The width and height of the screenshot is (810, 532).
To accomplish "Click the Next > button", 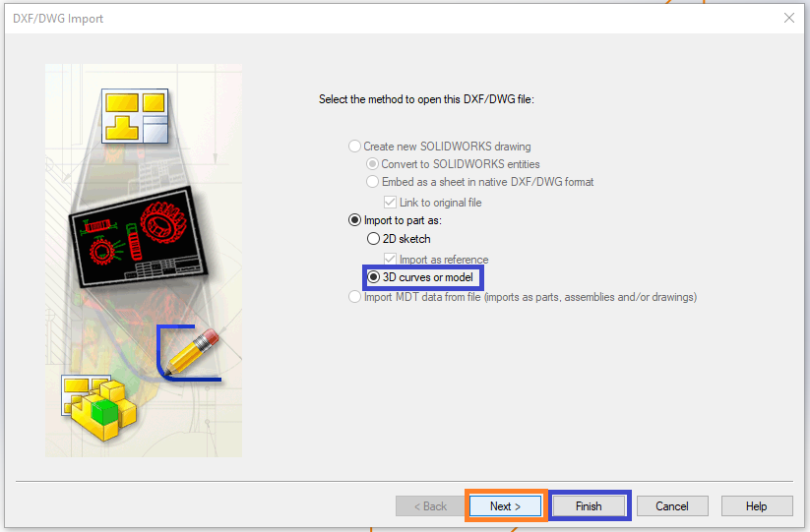I will pyautogui.click(x=505, y=506).
